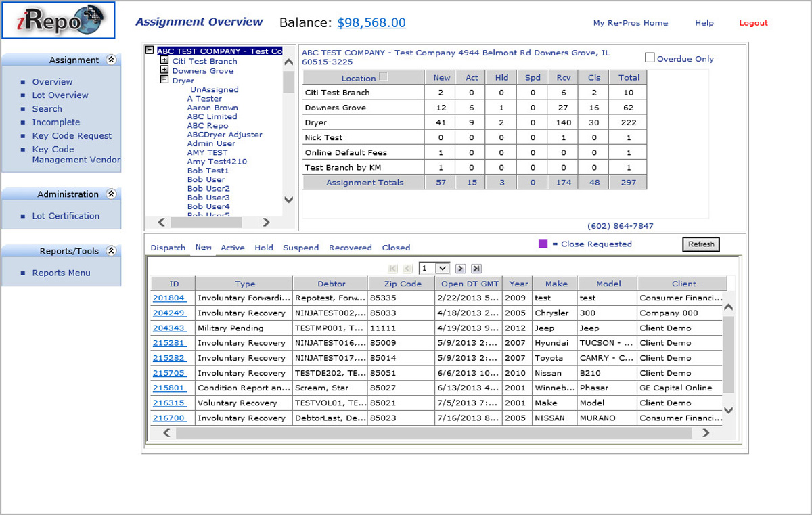812x515 pixels.
Task: Open assignment ID 215705
Action: (169, 373)
